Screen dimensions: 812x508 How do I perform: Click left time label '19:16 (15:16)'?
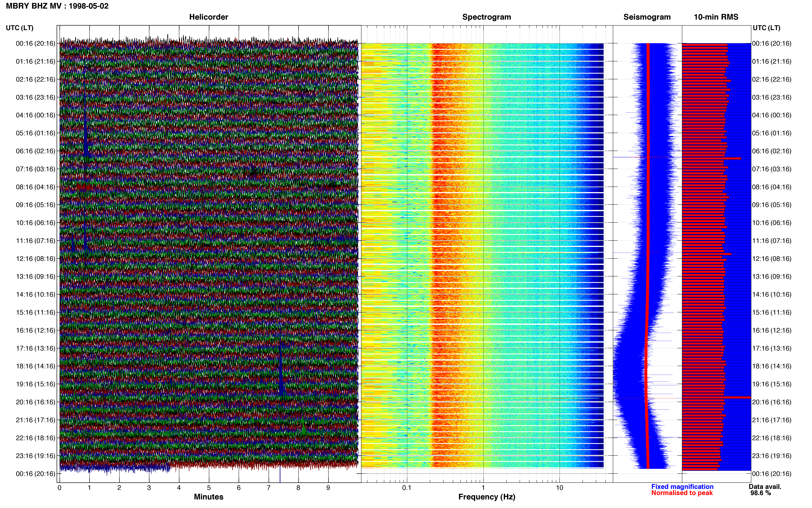pyautogui.click(x=36, y=384)
